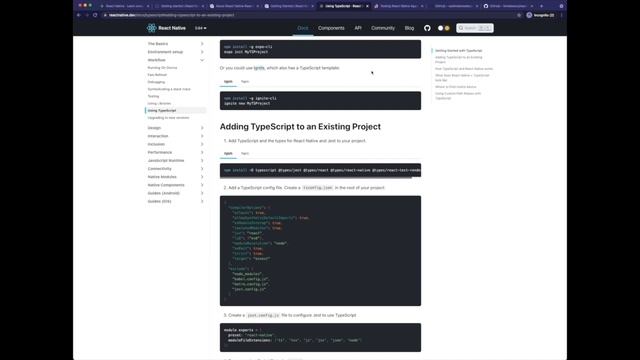
Task: Open Upgrading to new versions page
Action: 168,118
